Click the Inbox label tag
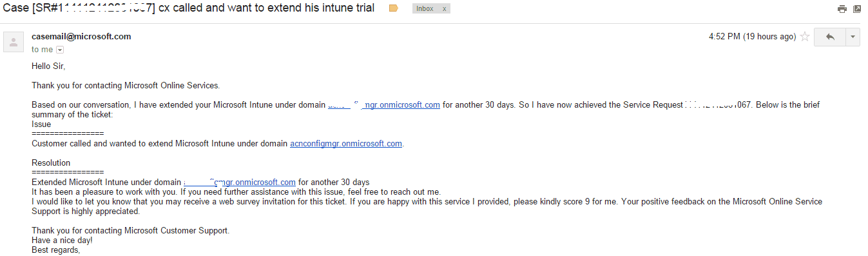Viewport: 868px width, 256px height. pyautogui.click(x=425, y=9)
